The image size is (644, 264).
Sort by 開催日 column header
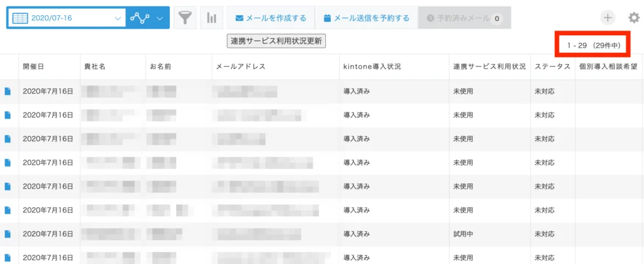[x=33, y=67]
